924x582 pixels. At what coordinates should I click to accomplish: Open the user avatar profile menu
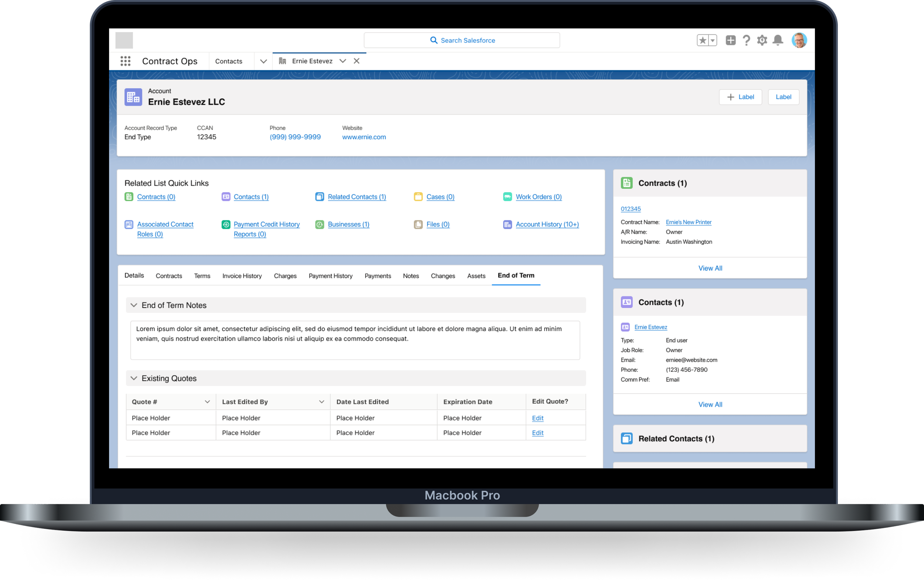[799, 40]
